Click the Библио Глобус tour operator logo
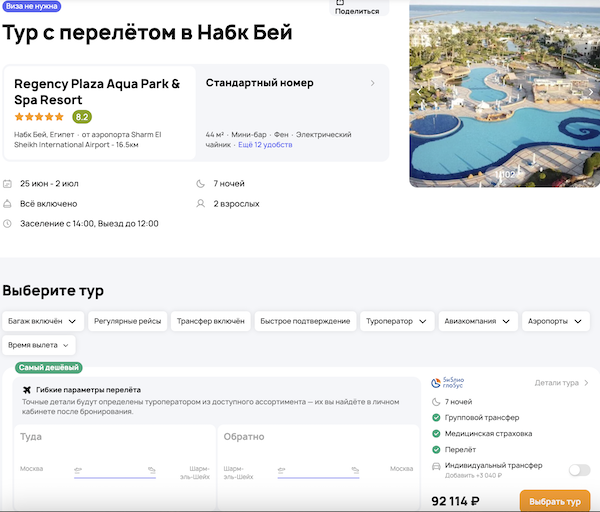Viewport: 600px width, 512px height. tap(447, 382)
